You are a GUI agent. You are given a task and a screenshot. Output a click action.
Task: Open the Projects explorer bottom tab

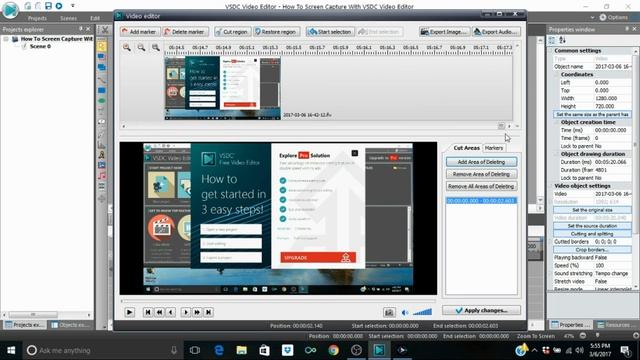pyautogui.click(x=24, y=325)
